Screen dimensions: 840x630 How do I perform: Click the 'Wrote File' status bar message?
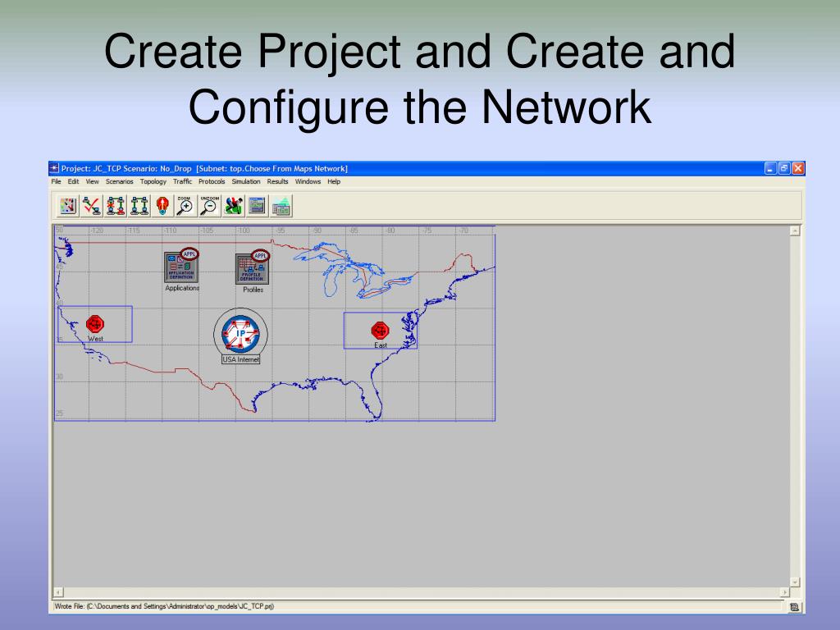click(x=164, y=606)
